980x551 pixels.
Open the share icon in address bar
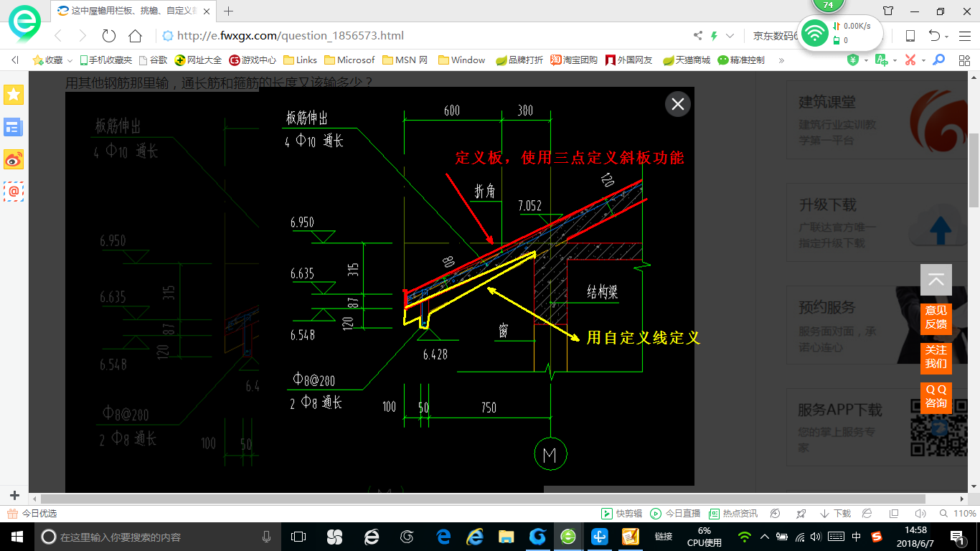(698, 36)
